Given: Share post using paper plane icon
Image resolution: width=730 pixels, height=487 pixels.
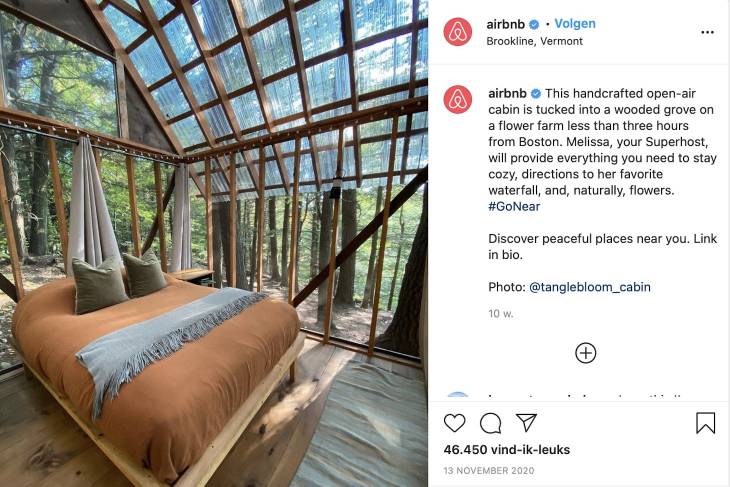Looking at the screenshot, I should pyautogui.click(x=527, y=422).
